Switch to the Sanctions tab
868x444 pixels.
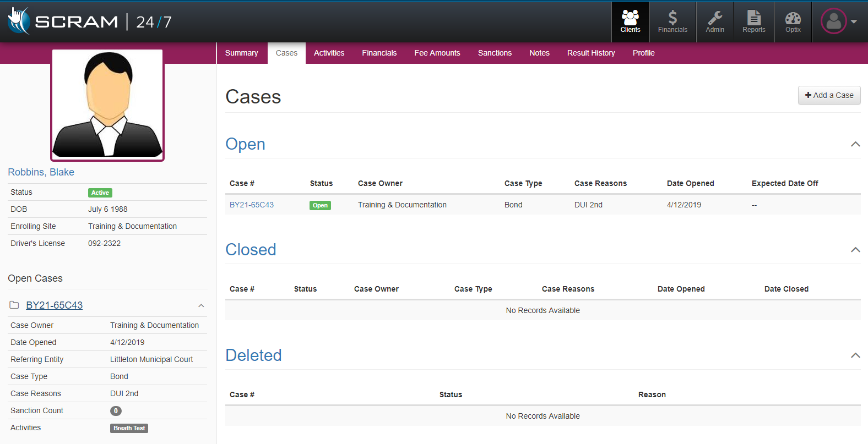click(495, 53)
